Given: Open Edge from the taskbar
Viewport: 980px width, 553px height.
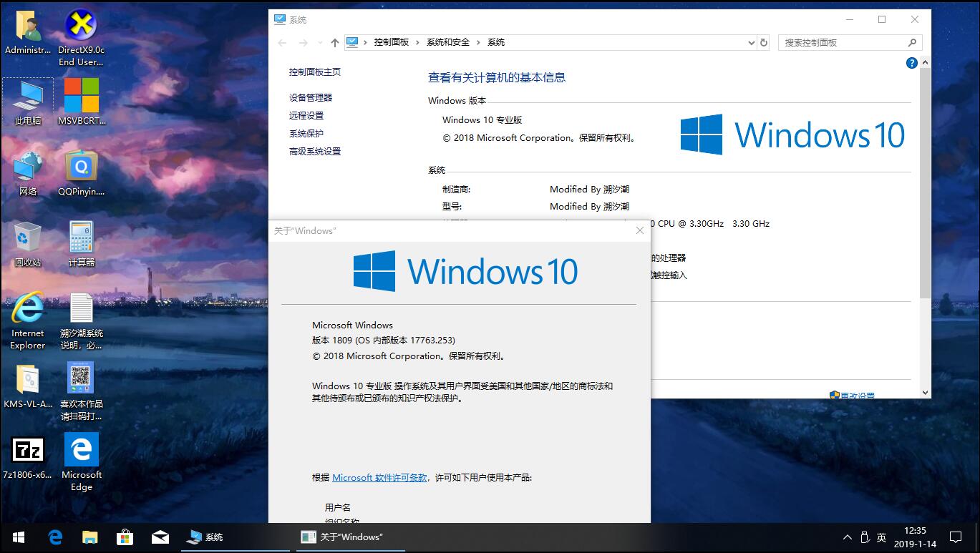Looking at the screenshot, I should pos(56,537).
